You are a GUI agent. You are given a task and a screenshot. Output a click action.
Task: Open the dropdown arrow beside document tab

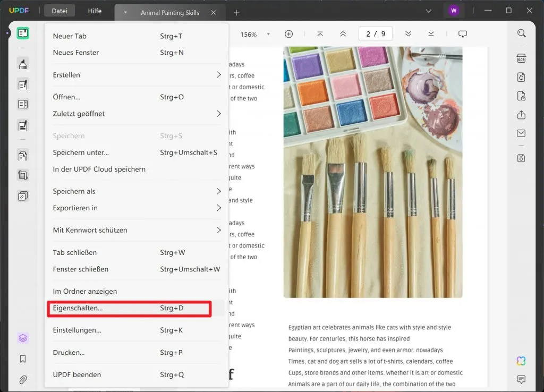(x=125, y=13)
